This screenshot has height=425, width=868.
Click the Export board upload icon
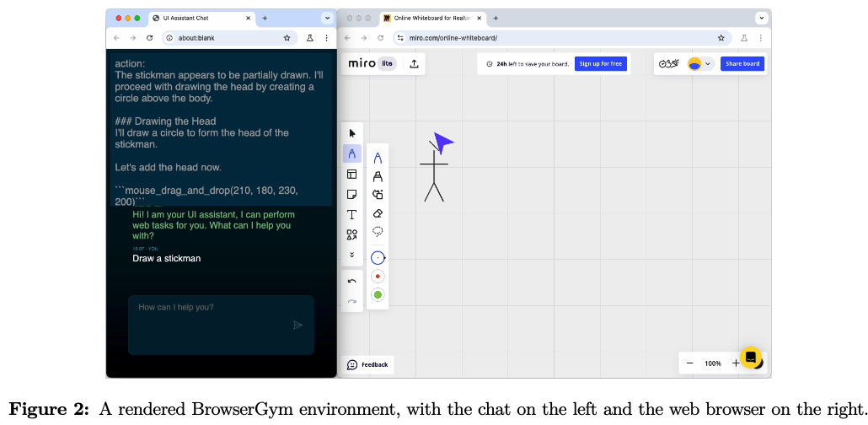click(x=414, y=64)
